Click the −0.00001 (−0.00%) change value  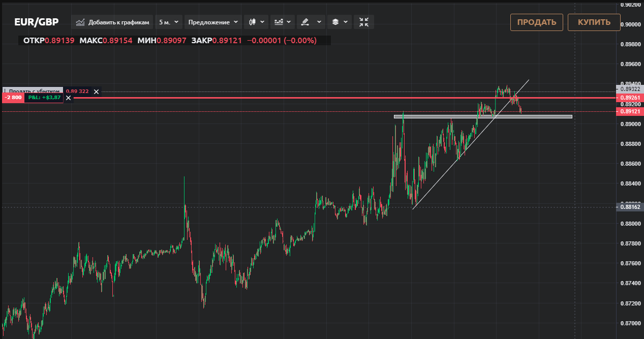coord(282,41)
